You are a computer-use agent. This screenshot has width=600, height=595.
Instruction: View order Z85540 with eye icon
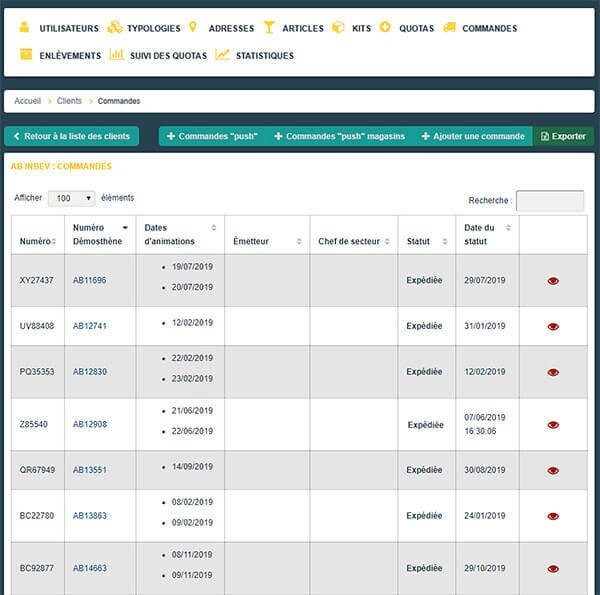tap(553, 425)
